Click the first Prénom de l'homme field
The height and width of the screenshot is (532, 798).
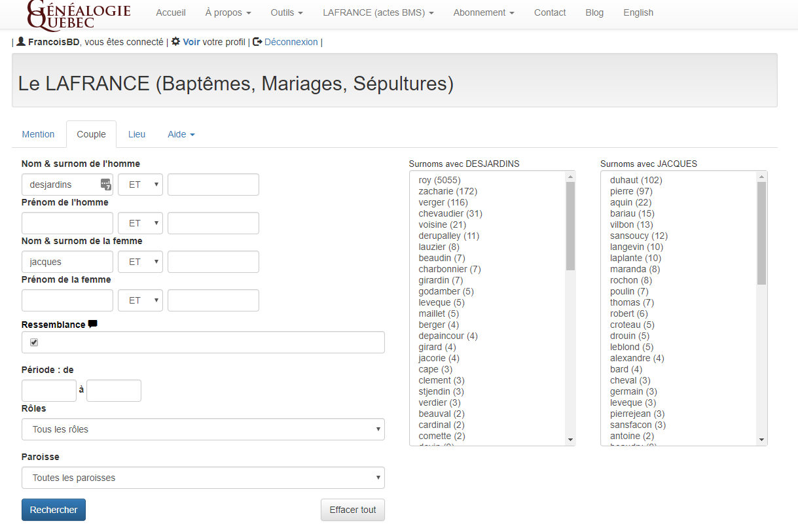(67, 223)
